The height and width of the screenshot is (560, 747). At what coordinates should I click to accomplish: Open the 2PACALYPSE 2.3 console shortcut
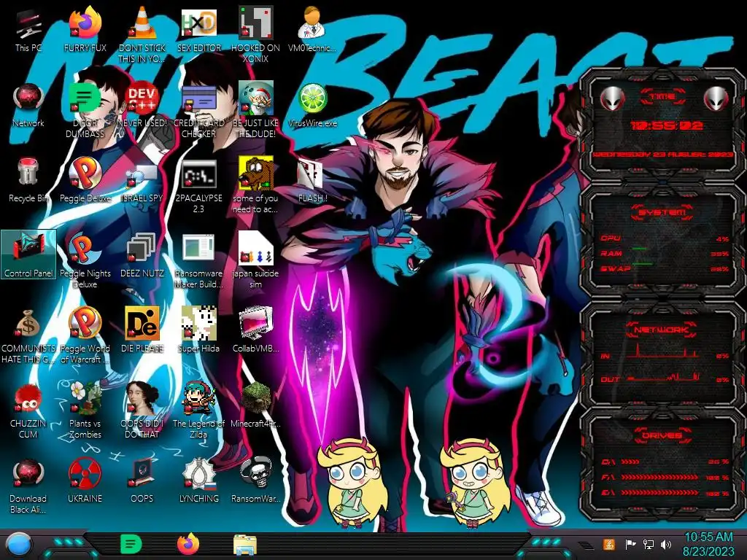click(198, 186)
